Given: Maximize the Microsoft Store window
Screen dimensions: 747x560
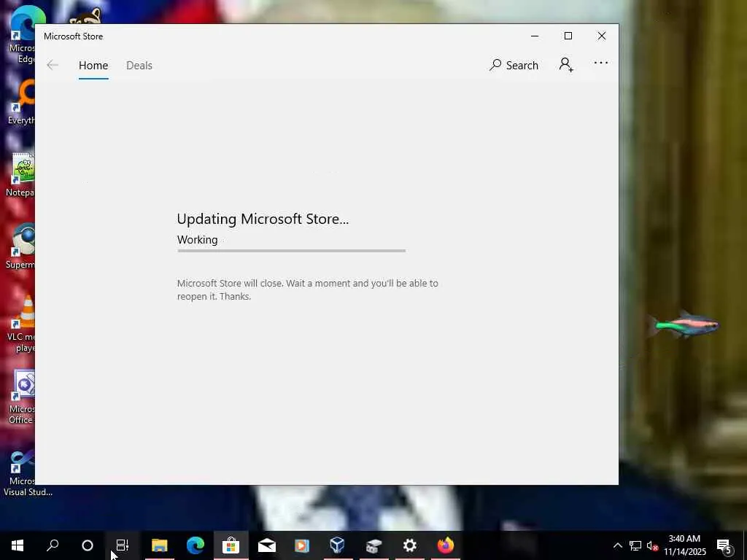Looking at the screenshot, I should click(568, 36).
